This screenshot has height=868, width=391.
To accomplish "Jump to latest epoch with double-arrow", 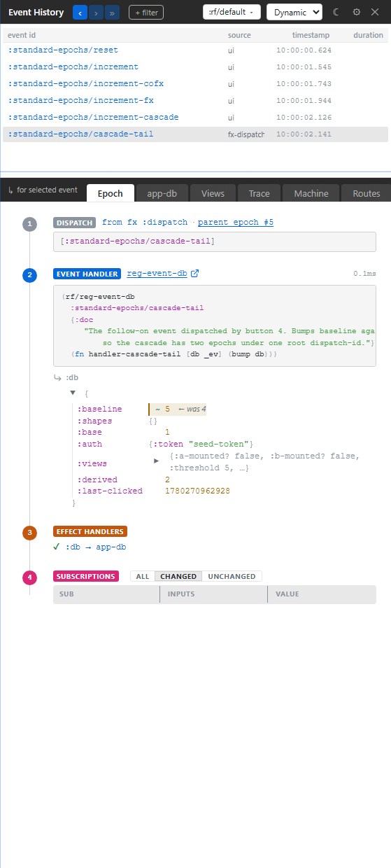I will pyautogui.click(x=112, y=12).
